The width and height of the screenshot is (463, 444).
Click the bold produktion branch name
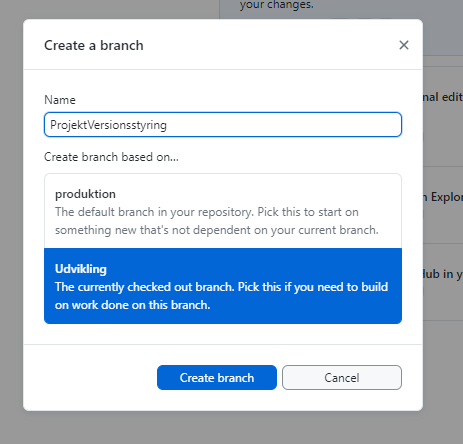click(x=85, y=194)
